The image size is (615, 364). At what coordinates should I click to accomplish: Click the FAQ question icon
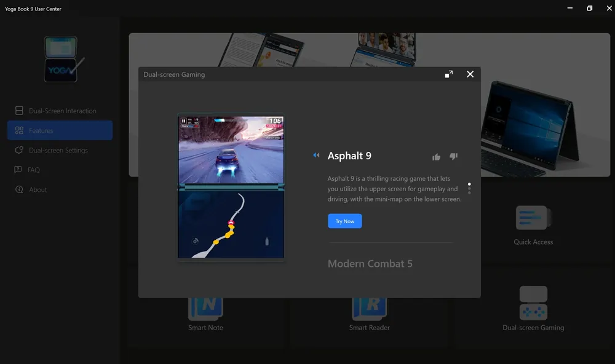tap(18, 170)
